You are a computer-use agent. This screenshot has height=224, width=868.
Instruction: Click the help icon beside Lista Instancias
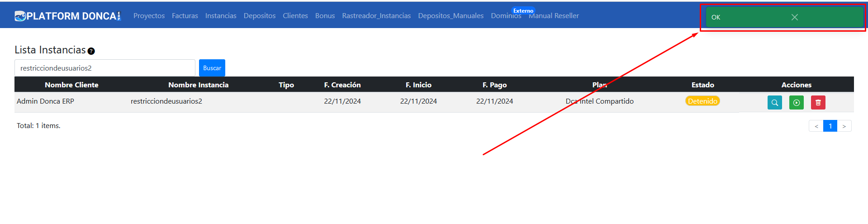point(91,51)
